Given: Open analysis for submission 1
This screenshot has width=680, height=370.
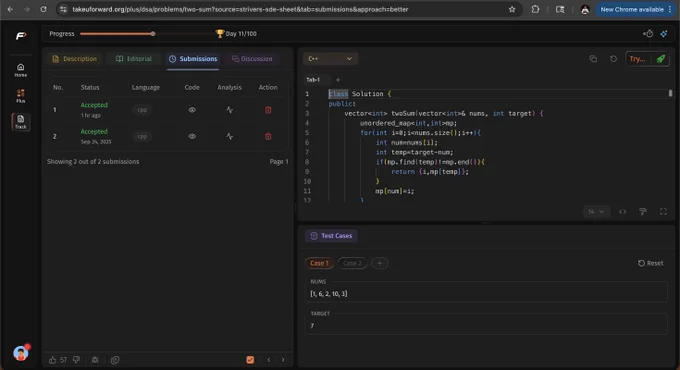Looking at the screenshot, I should [229, 110].
